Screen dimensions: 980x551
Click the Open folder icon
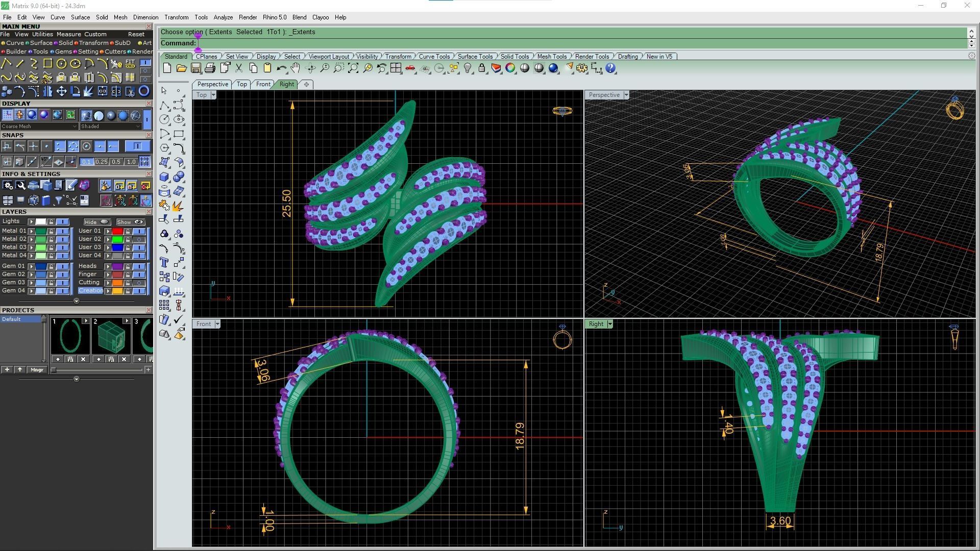[x=181, y=68]
